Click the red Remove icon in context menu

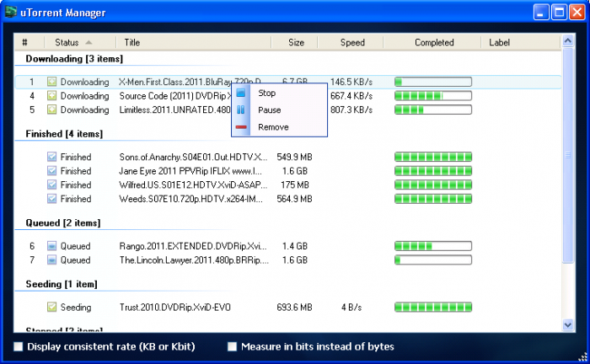click(241, 127)
